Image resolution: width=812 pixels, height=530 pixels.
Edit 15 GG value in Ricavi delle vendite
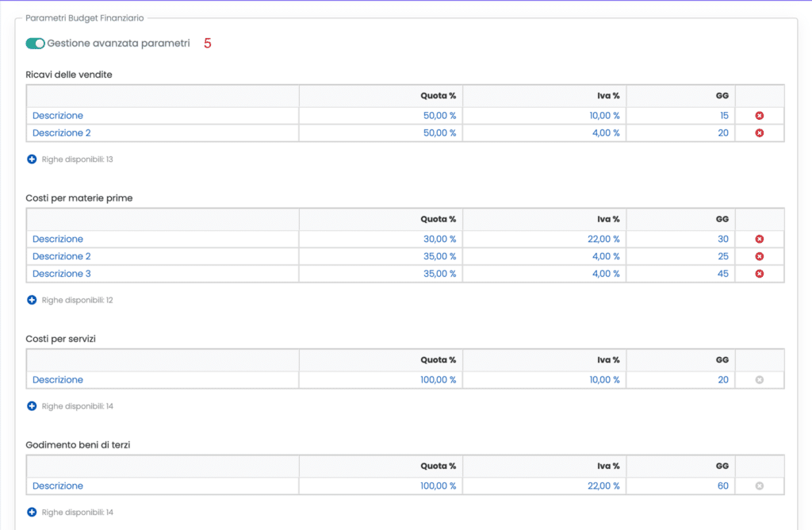[x=722, y=116]
